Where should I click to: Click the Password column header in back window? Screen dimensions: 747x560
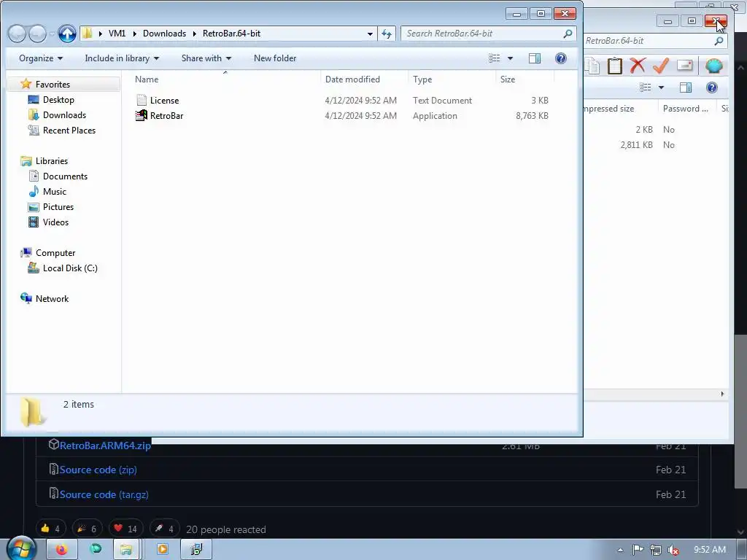pyautogui.click(x=686, y=109)
